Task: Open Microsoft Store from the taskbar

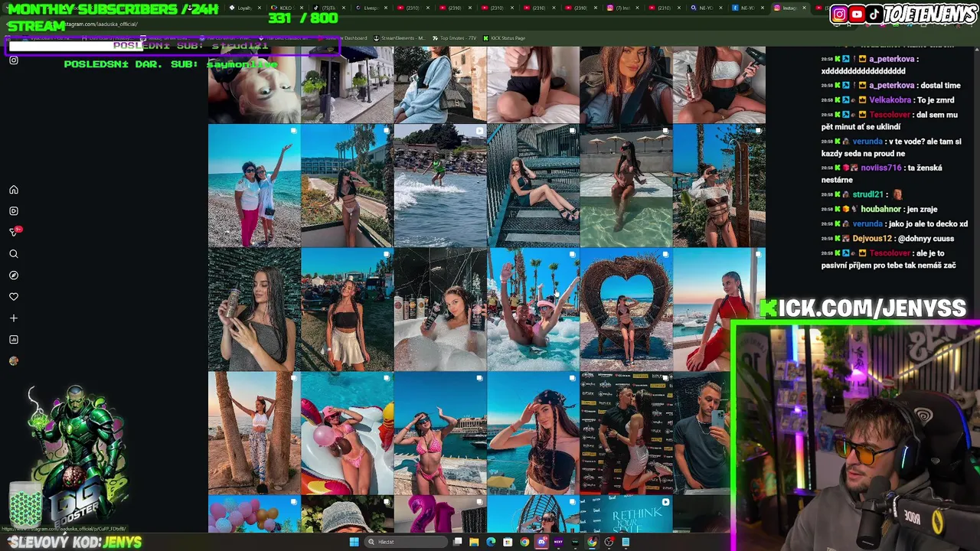Action: 508,542
